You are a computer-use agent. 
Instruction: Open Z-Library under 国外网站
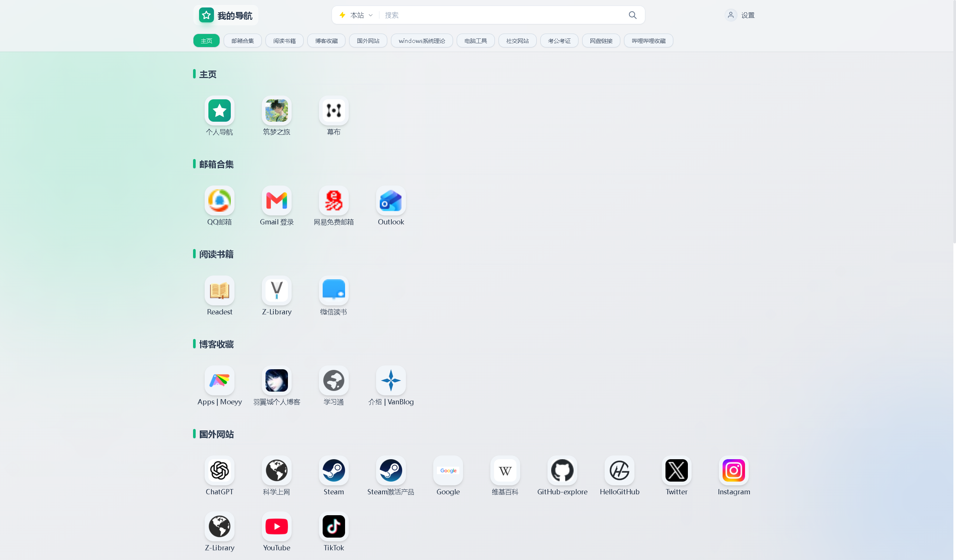pos(219,527)
